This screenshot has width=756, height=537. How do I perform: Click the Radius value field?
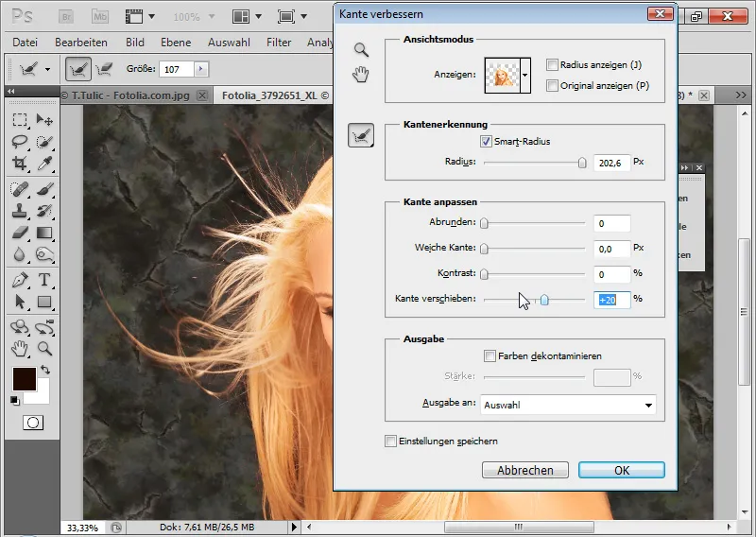(x=611, y=163)
